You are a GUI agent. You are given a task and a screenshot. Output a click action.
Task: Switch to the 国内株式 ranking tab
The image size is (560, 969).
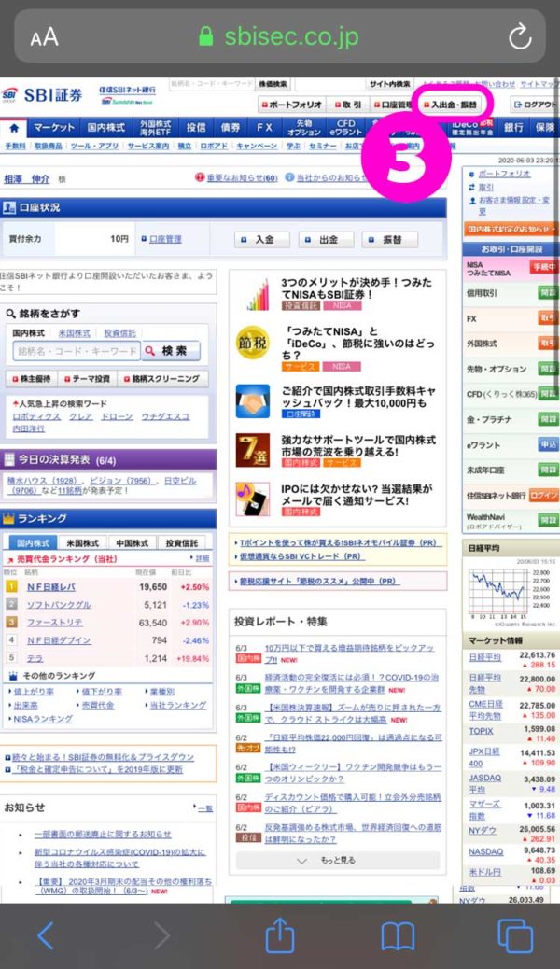point(33,543)
